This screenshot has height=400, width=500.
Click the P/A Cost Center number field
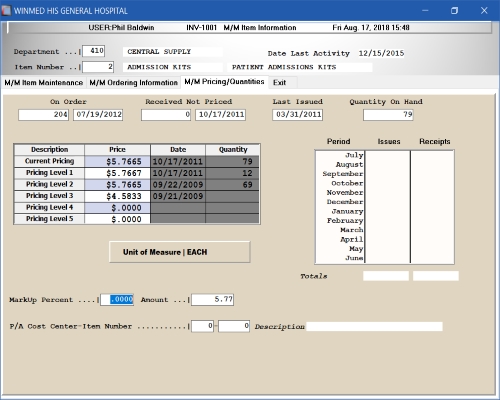click(202, 326)
